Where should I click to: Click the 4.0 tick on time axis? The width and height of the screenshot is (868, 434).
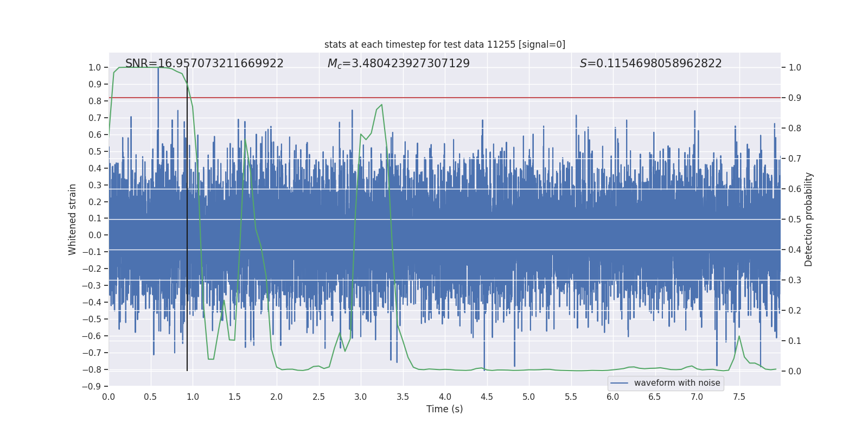point(445,397)
